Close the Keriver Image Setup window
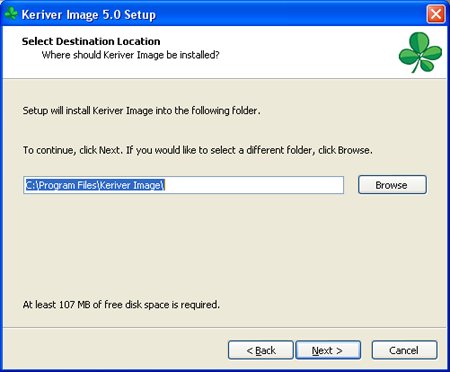The image size is (450, 372). pyautogui.click(x=436, y=15)
